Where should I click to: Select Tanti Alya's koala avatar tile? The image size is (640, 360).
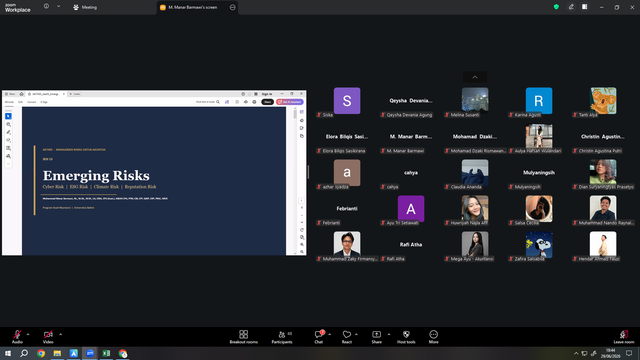click(x=603, y=100)
